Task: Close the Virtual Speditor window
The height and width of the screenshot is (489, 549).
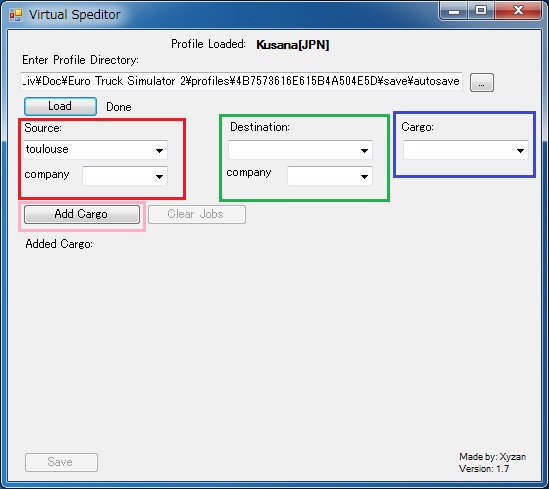Action: pos(518,11)
